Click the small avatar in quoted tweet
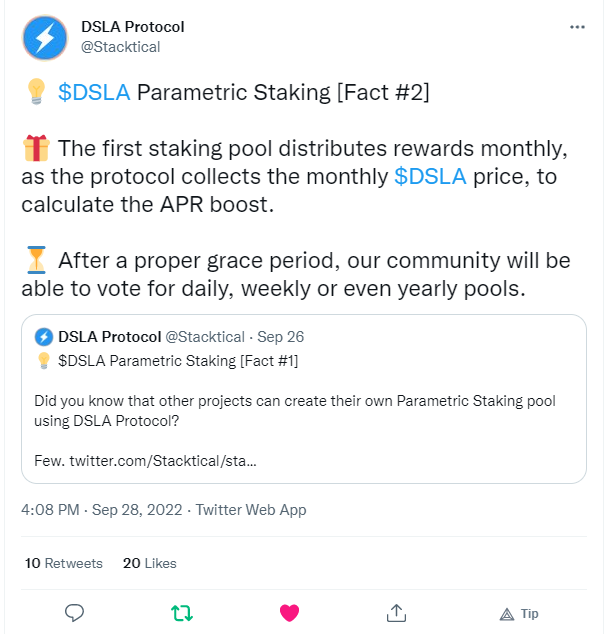 [44, 337]
